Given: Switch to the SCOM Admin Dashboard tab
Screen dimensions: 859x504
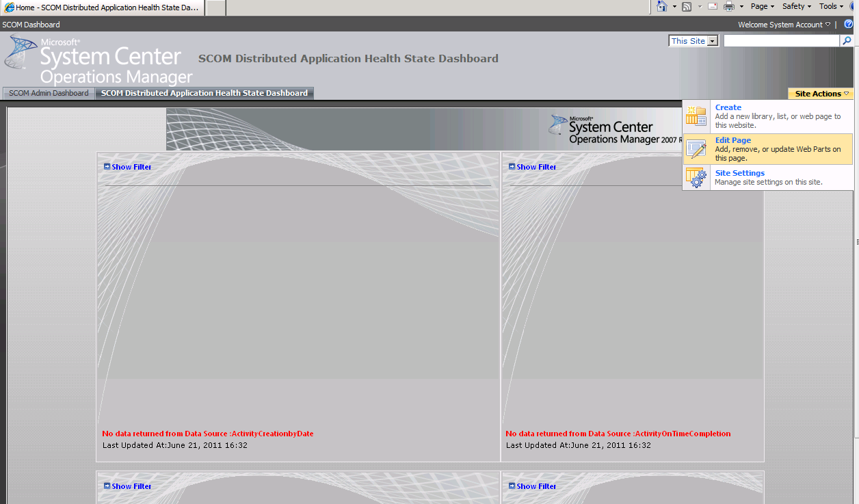Looking at the screenshot, I should [x=48, y=93].
